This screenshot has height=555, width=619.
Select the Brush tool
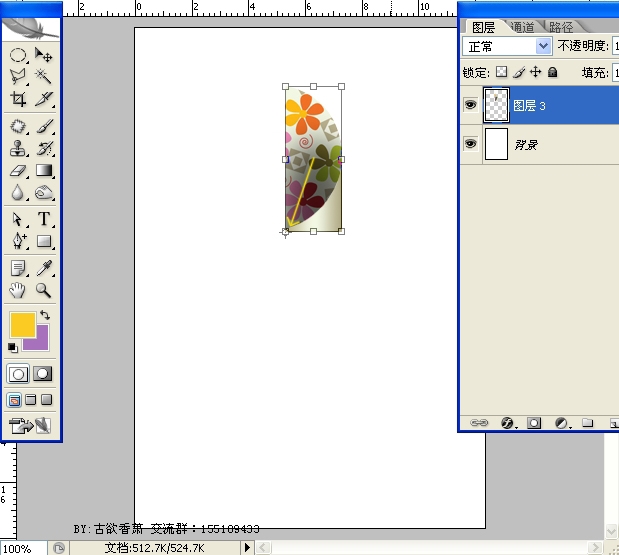click(x=43, y=127)
